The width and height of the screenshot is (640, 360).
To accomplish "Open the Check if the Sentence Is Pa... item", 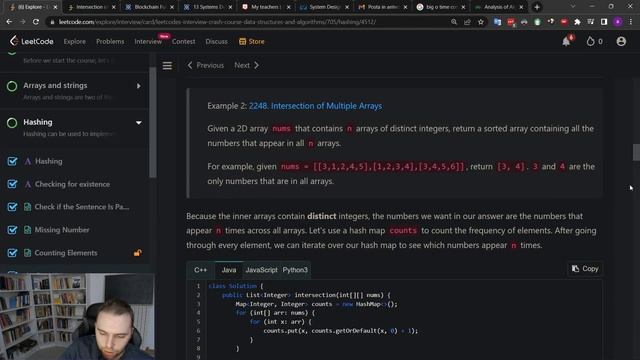I will pyautogui.click(x=82, y=207).
